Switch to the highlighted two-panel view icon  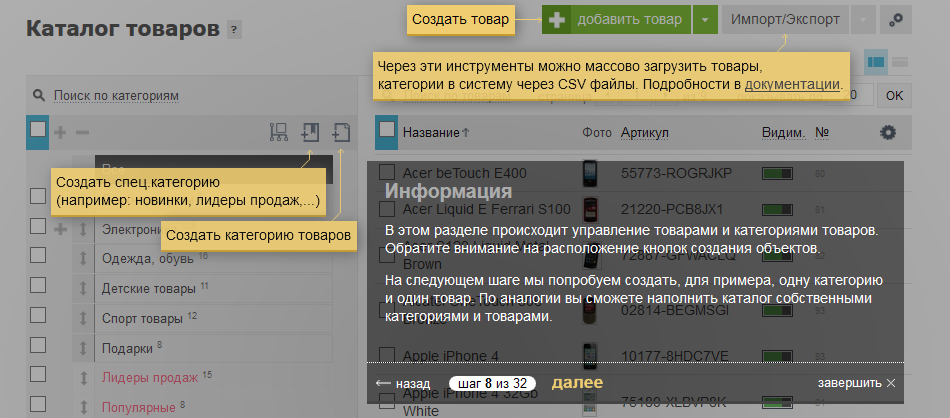876,62
